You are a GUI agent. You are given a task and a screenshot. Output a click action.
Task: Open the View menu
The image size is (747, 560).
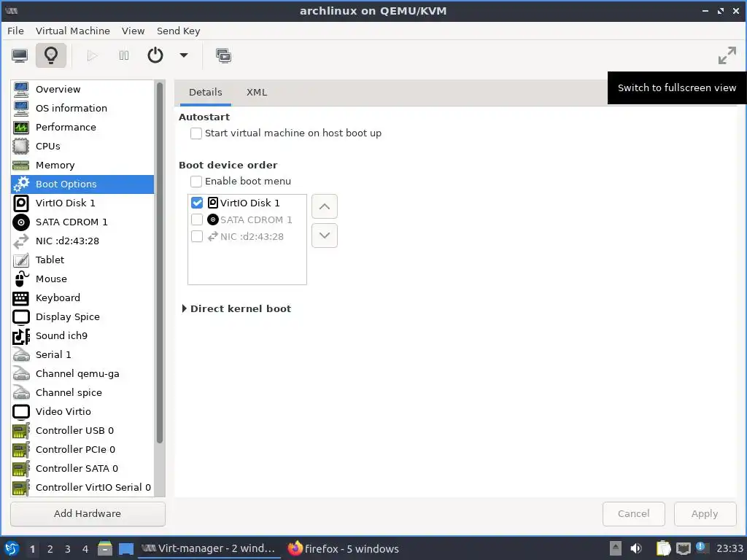[x=133, y=31]
